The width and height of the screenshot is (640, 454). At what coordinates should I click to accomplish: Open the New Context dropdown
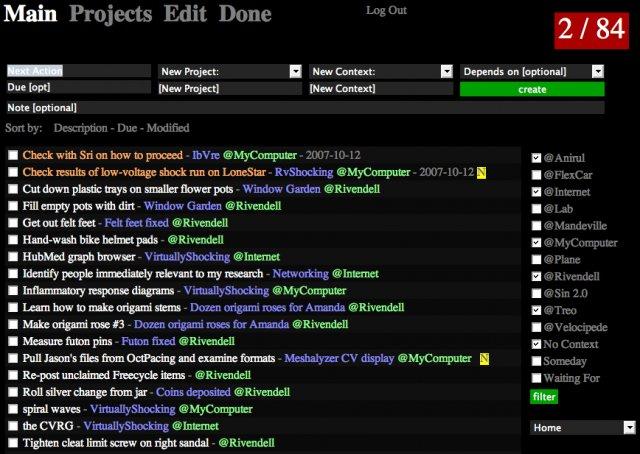(x=447, y=72)
